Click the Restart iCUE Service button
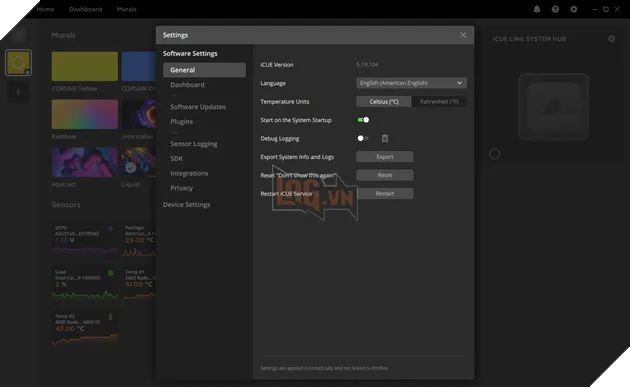The height and width of the screenshot is (387, 630). pyautogui.click(x=385, y=194)
